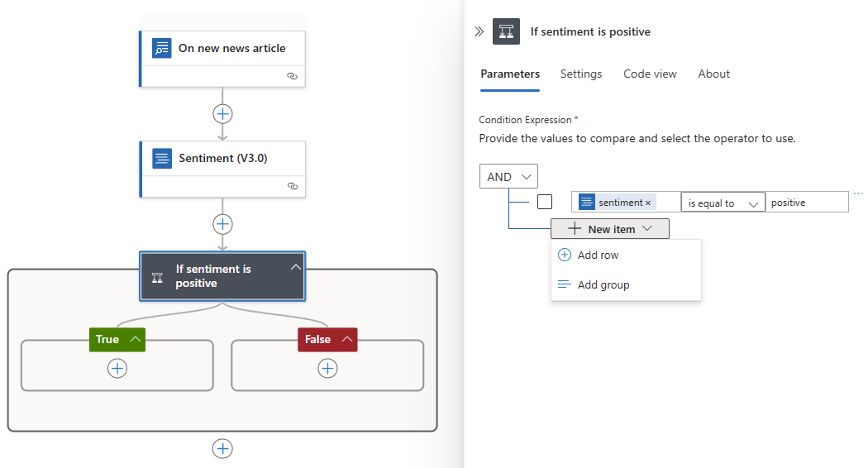Click the value field containing 'positive'
Viewport: 868px width, 468px height.
tap(807, 203)
